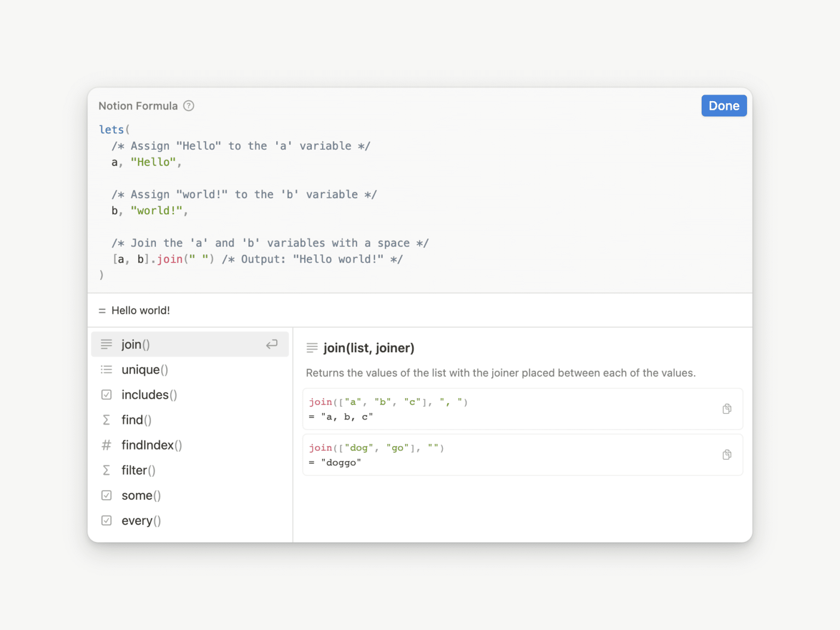Copy the first join() example snippet
This screenshot has width=840, height=630.
click(x=727, y=409)
